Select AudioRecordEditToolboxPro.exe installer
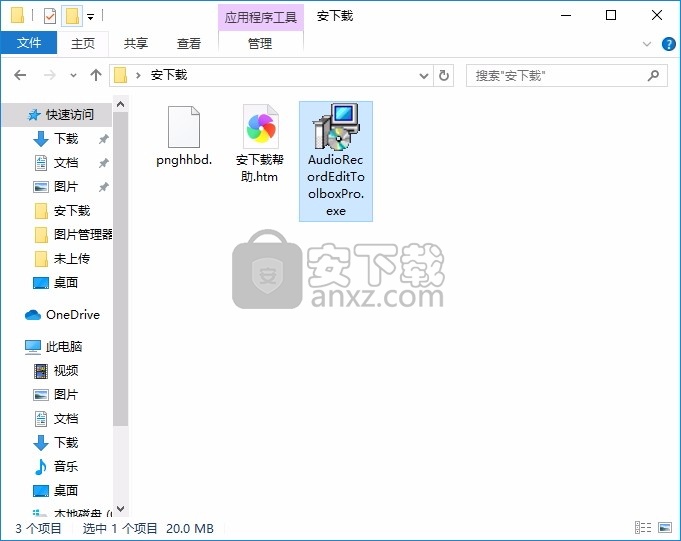The width and height of the screenshot is (681, 541). [x=336, y=162]
